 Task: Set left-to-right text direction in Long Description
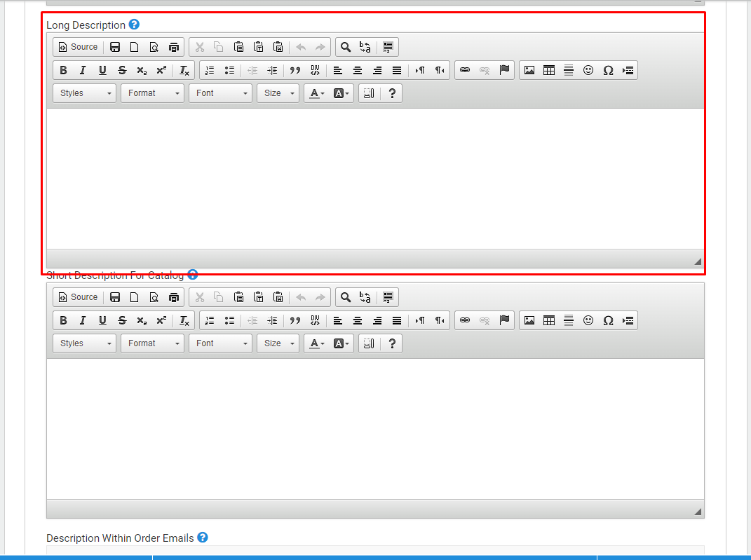pos(420,70)
